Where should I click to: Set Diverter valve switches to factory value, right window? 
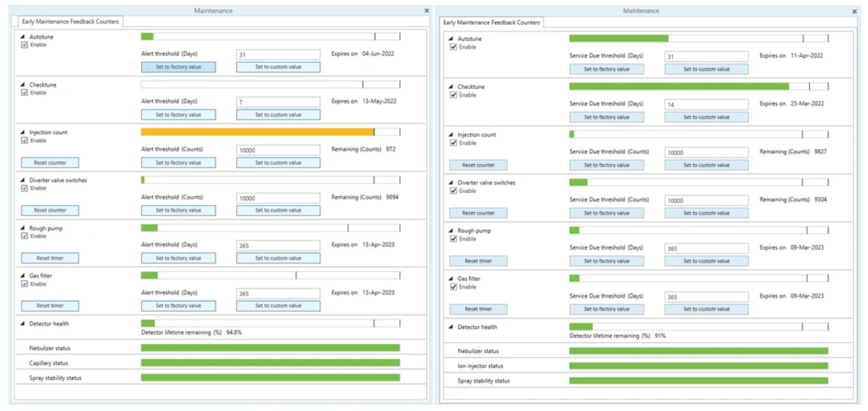607,213
